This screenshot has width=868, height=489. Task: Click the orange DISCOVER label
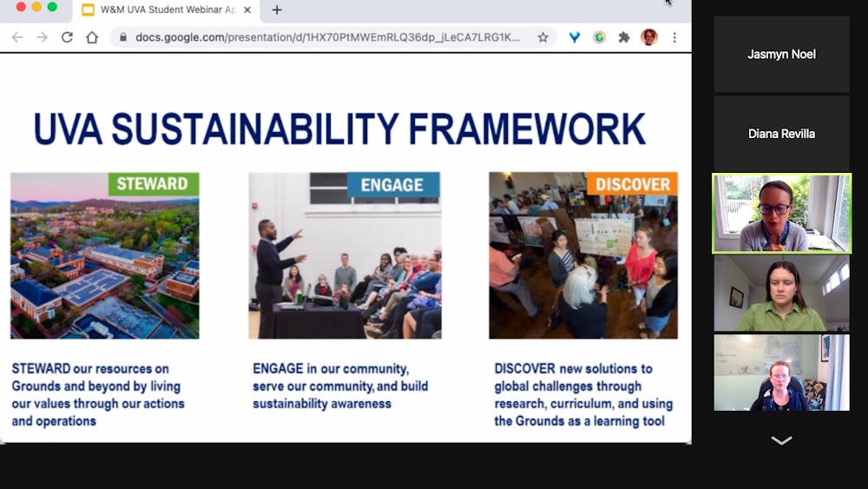click(632, 184)
